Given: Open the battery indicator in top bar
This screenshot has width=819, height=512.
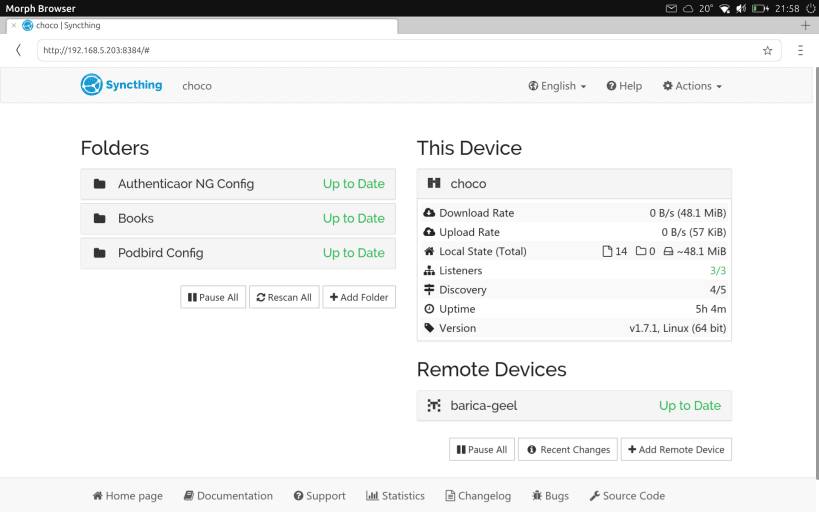Looking at the screenshot, I should click(x=760, y=8).
